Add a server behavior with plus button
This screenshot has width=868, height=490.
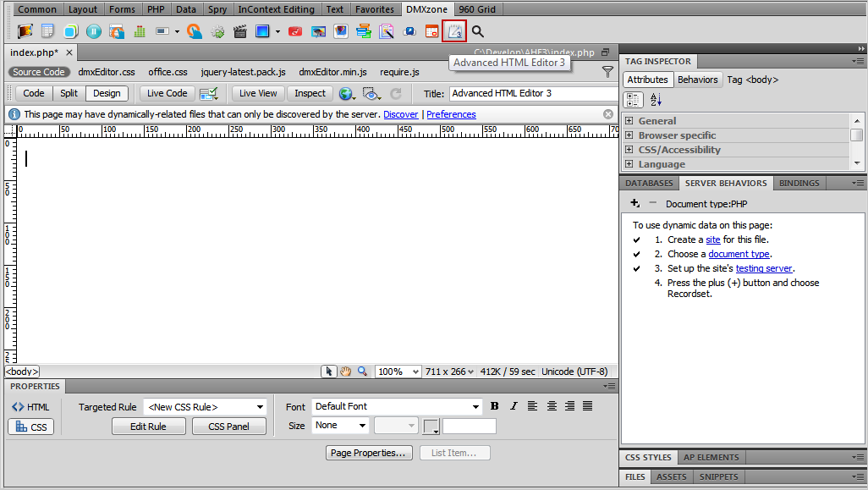point(635,203)
